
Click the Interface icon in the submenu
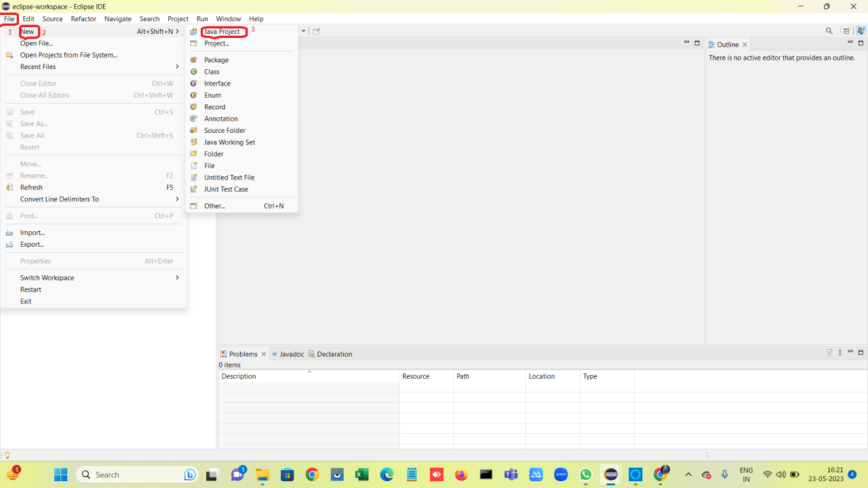pyautogui.click(x=193, y=83)
